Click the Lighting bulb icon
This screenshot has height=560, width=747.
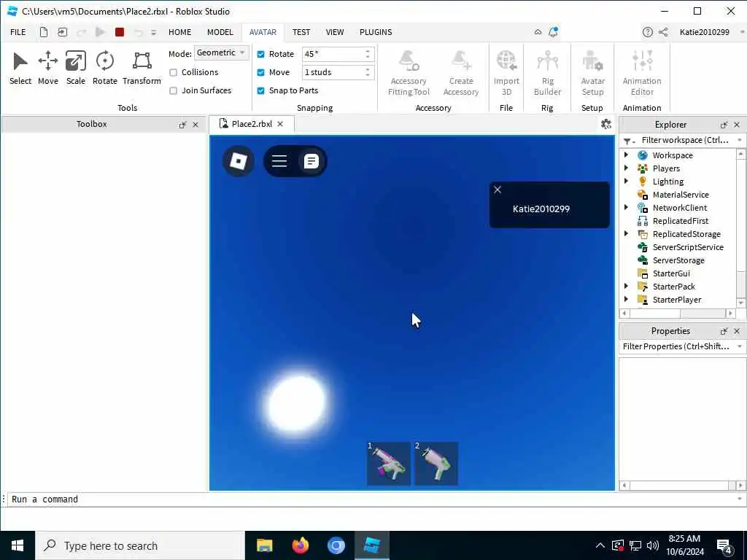point(643,182)
